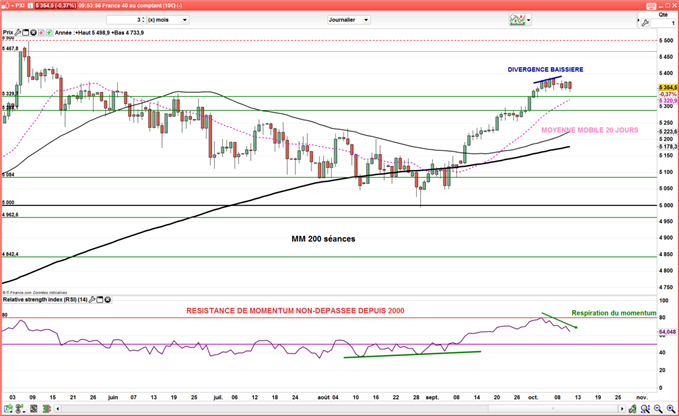Click the horizontal scrollbar left arrow
The height and width of the screenshot is (416, 679).
(58, 409)
